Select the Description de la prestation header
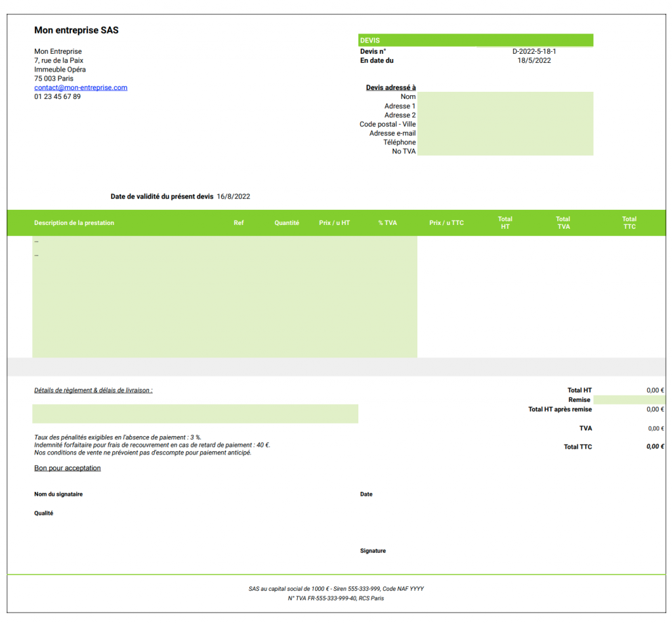This screenshot has width=672, height=625. click(74, 223)
